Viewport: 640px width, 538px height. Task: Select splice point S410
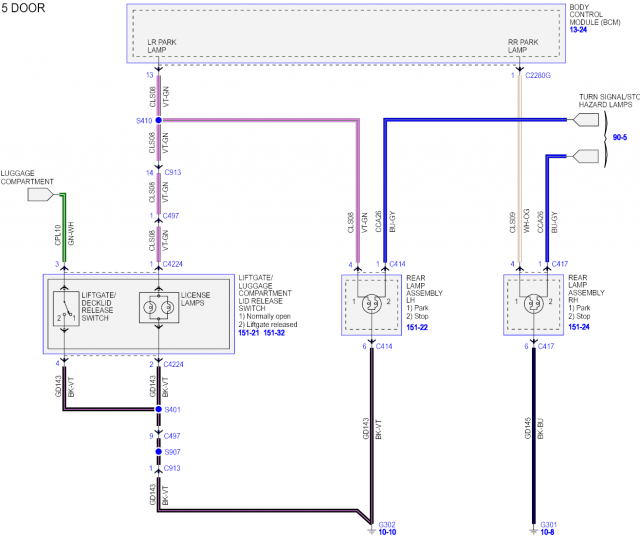[160, 120]
